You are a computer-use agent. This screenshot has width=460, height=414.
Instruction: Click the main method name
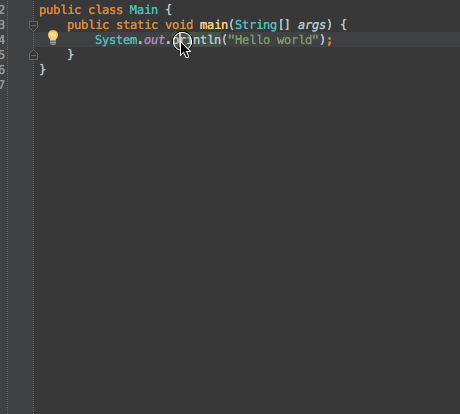(x=214, y=25)
